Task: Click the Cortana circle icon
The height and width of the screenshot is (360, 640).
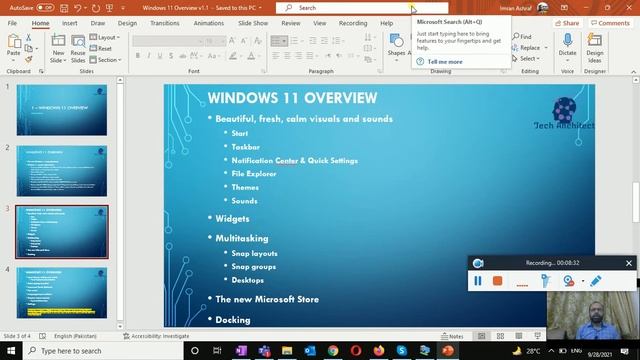Action: coord(195,351)
